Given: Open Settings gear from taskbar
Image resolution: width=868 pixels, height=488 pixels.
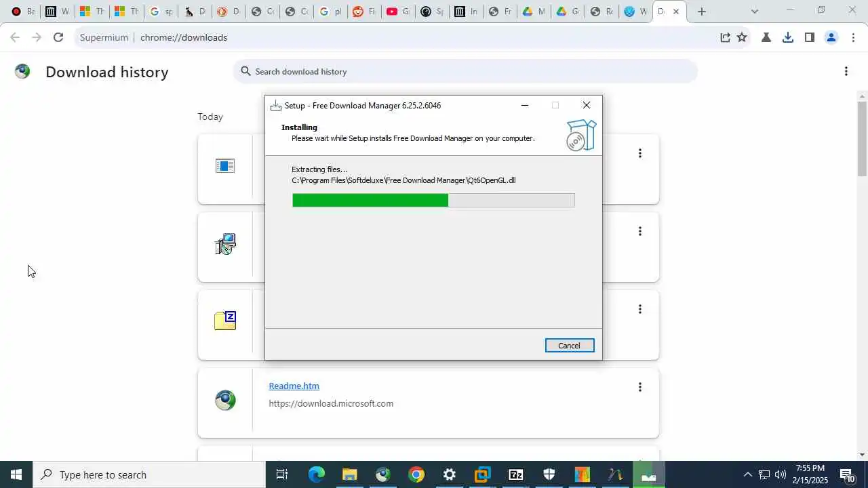Looking at the screenshot, I should pyautogui.click(x=450, y=474).
